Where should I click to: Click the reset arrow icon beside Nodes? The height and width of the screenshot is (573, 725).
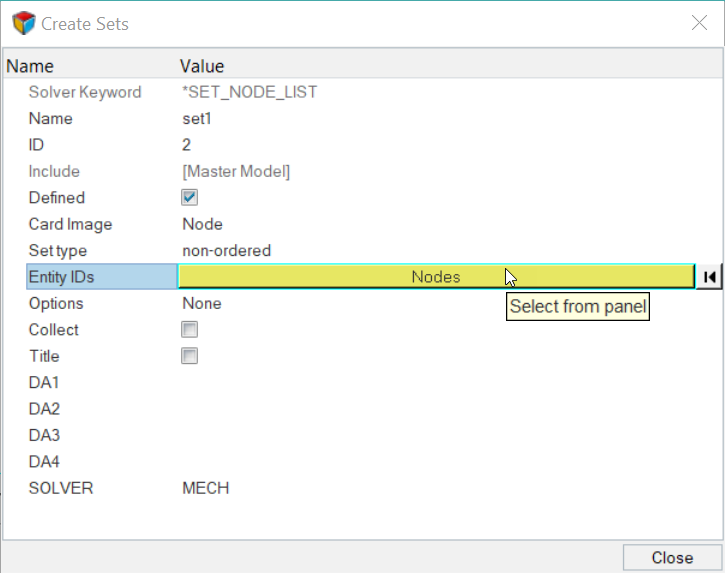click(708, 277)
